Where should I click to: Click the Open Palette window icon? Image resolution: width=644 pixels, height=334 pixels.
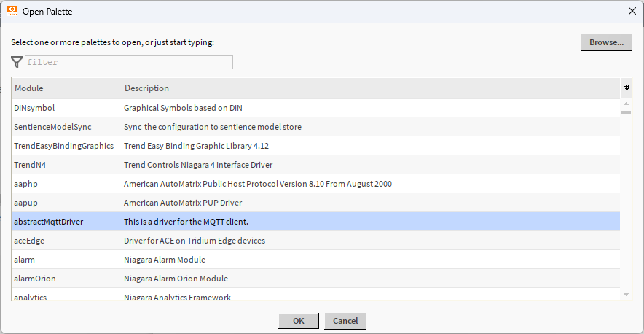click(x=12, y=12)
